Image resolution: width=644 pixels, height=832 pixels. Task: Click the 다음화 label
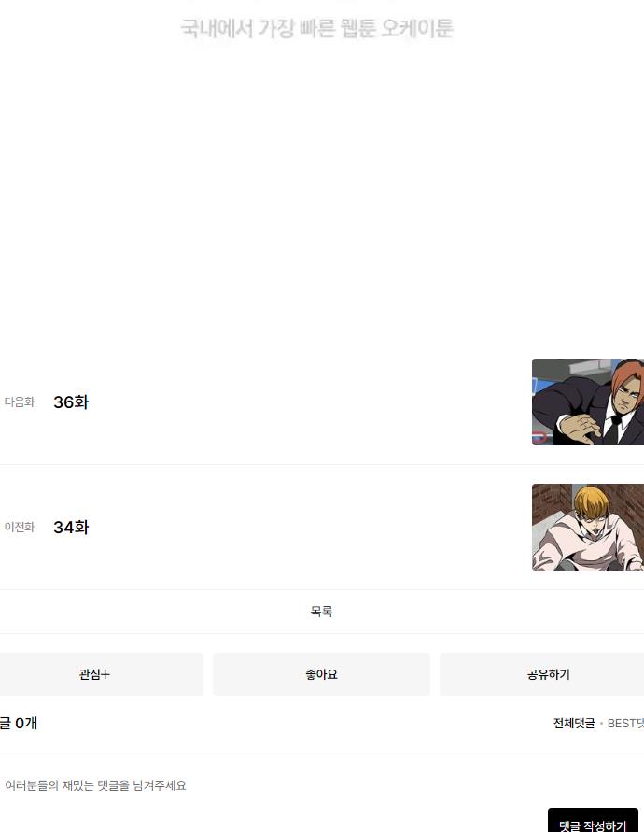[20, 402]
